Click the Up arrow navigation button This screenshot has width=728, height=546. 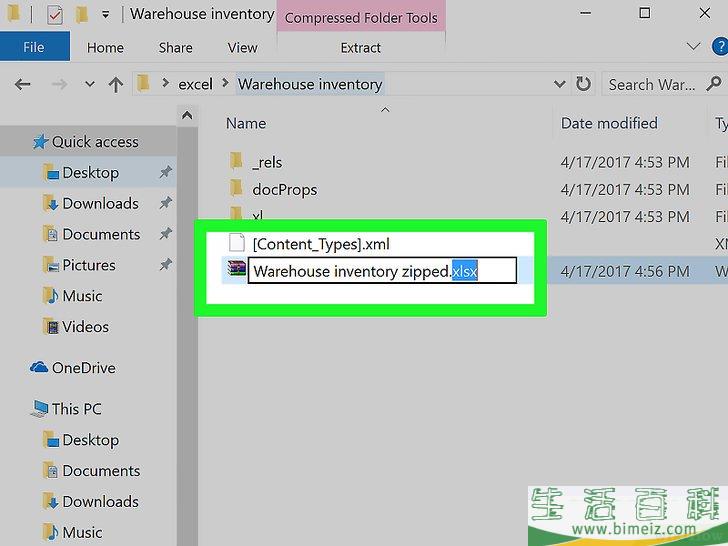click(x=116, y=85)
